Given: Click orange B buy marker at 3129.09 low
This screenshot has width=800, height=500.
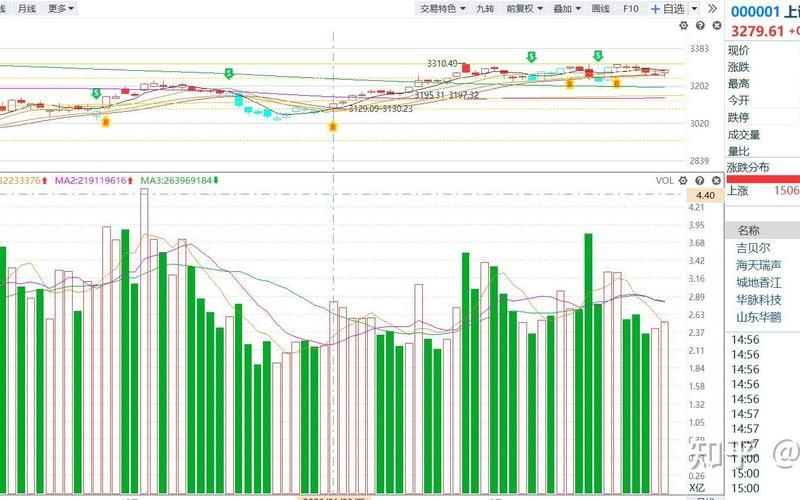Looking at the screenshot, I should pos(332,126).
